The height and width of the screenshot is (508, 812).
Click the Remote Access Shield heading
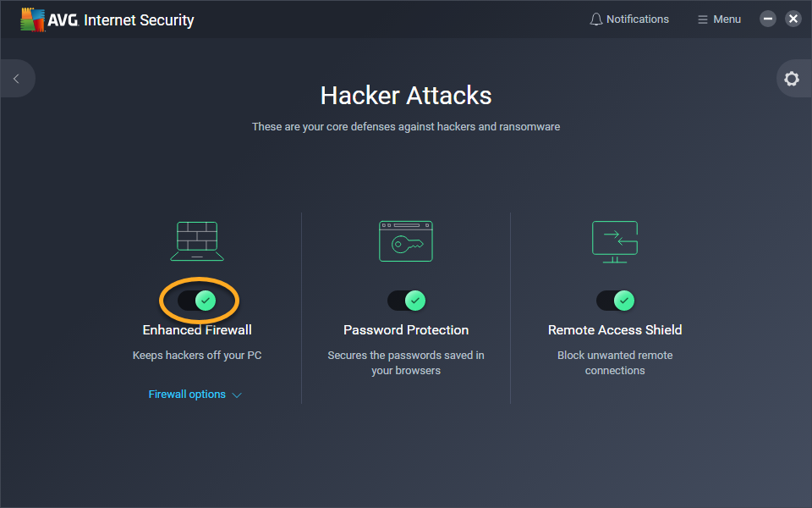pyautogui.click(x=615, y=330)
